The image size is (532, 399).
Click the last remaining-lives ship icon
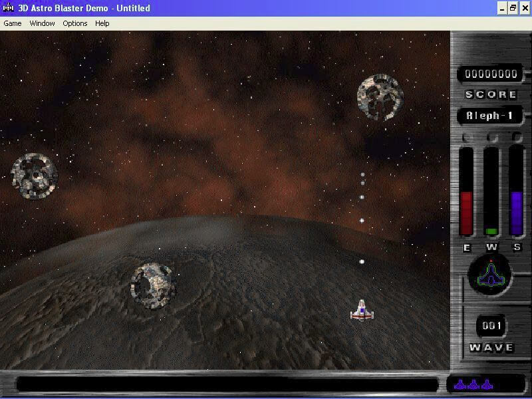pyautogui.click(x=487, y=384)
